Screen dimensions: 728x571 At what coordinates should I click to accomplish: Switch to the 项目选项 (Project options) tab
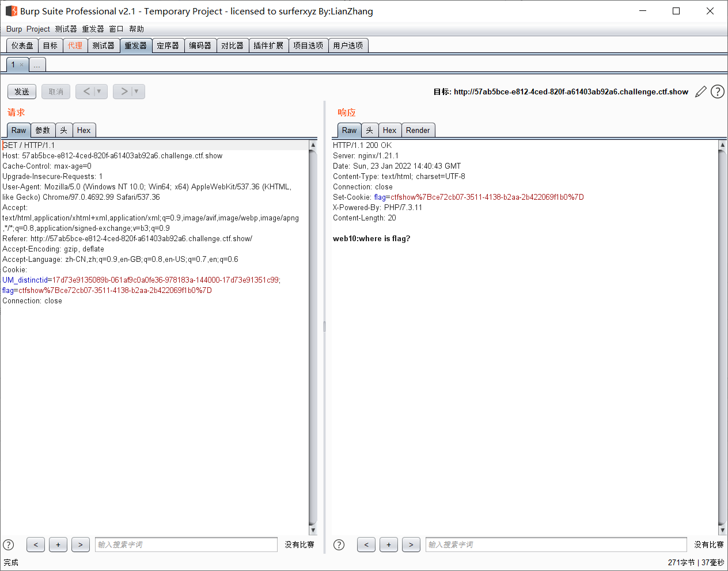click(x=308, y=45)
